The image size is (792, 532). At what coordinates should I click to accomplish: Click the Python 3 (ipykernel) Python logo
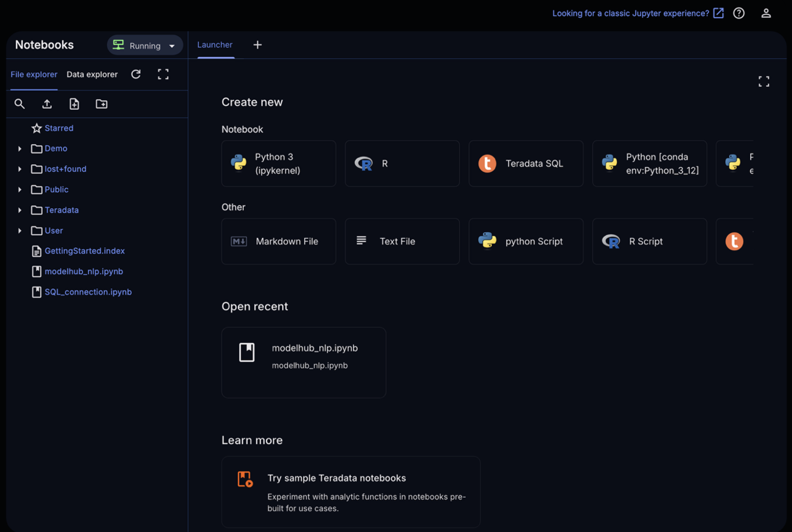239,163
